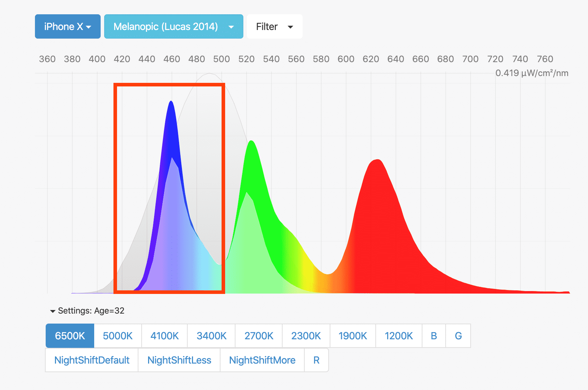
Task: Select the 5000K color temperature
Action: [118, 336]
